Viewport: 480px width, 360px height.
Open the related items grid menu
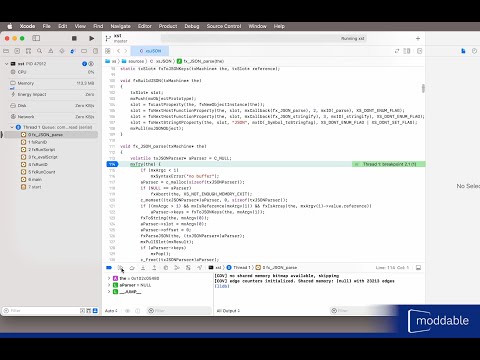tap(108, 51)
